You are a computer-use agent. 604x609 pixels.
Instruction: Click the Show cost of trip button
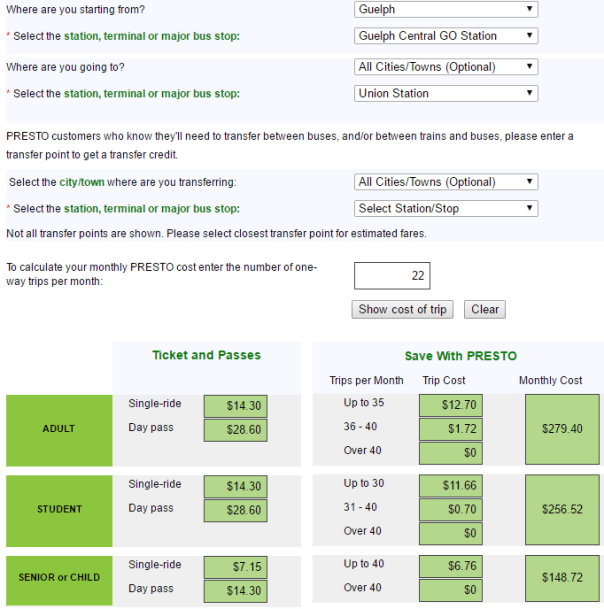(x=402, y=310)
